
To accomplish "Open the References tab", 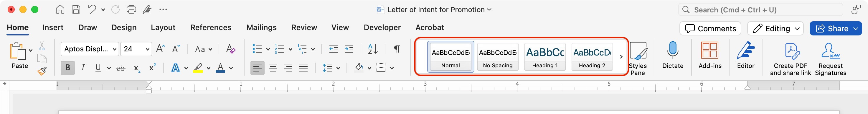I will click(x=211, y=28).
